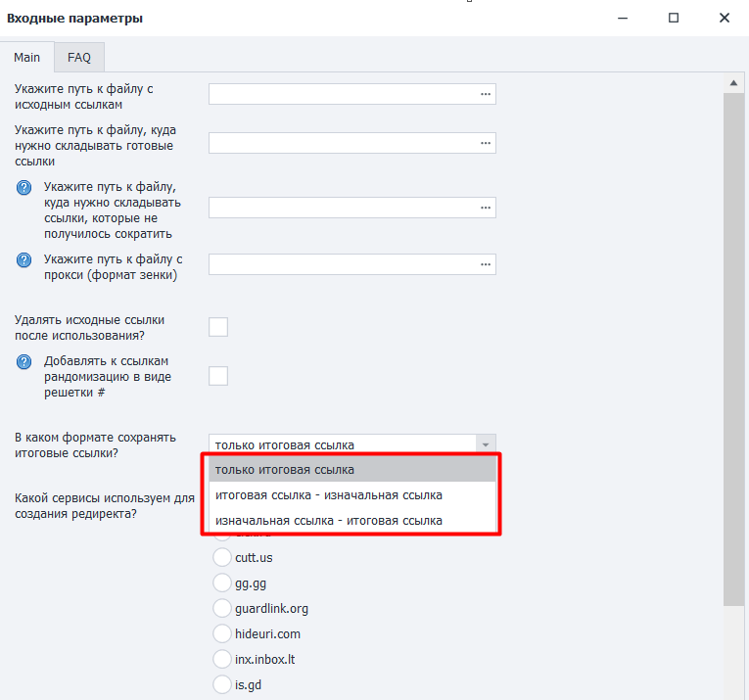Close the Входные параметры window
Viewport: 749px width, 700px height.
[x=725, y=19]
